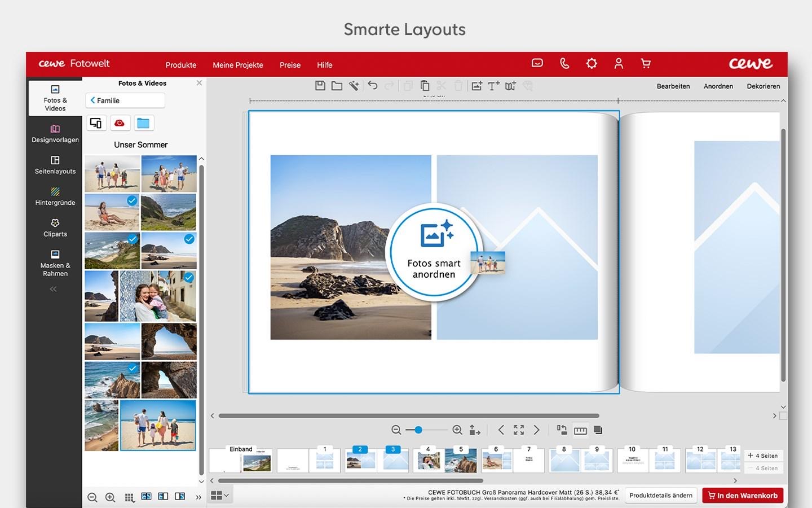The height and width of the screenshot is (508, 812).
Task: Select the Einband cover thumbnail
Action: (241, 460)
